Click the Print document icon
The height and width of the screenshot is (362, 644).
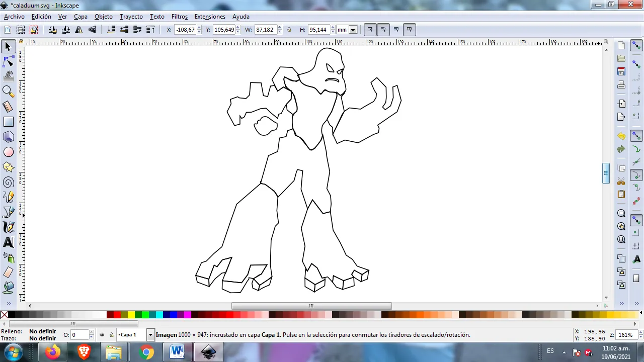[621, 84]
